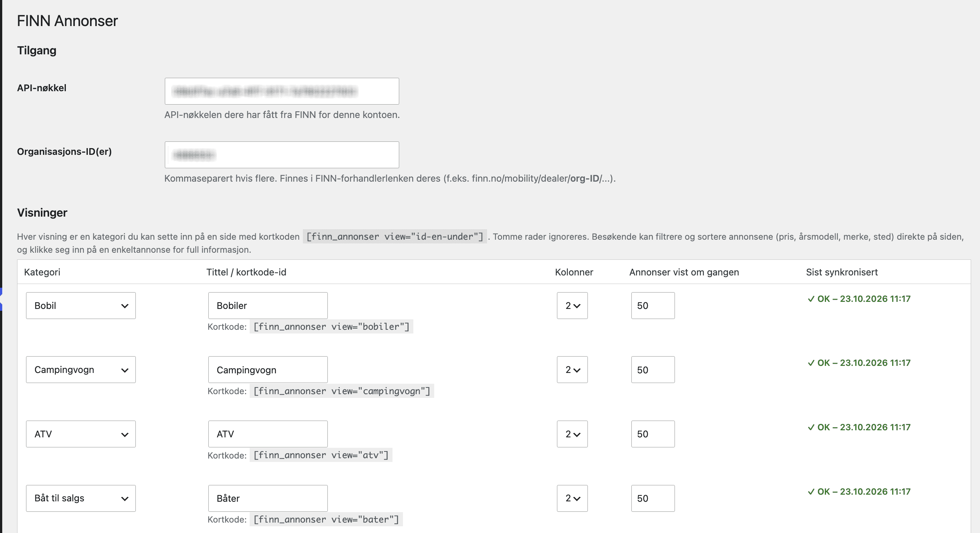Click ads-per-page field in the ATV row

(x=653, y=434)
